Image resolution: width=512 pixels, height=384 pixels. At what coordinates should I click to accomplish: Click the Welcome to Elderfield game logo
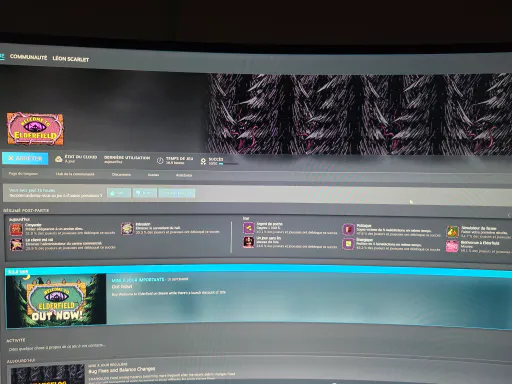(x=35, y=129)
